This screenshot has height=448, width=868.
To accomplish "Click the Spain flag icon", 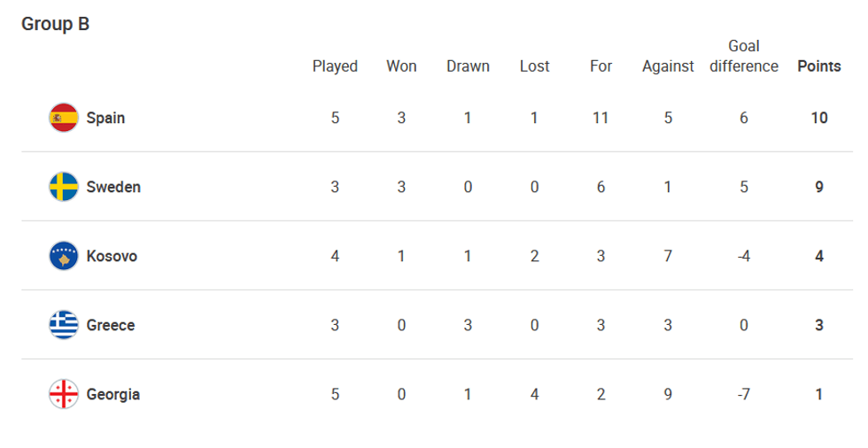I will [64, 118].
